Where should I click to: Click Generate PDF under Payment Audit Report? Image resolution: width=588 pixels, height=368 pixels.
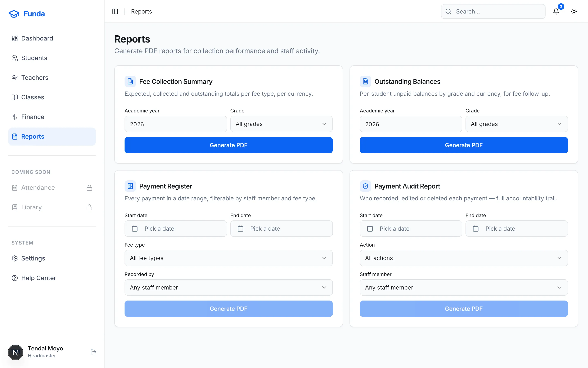pos(464,309)
